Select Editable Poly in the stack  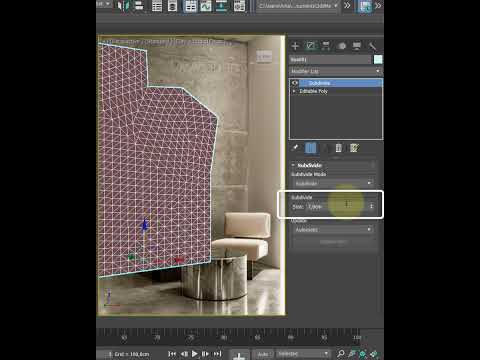click(313, 91)
